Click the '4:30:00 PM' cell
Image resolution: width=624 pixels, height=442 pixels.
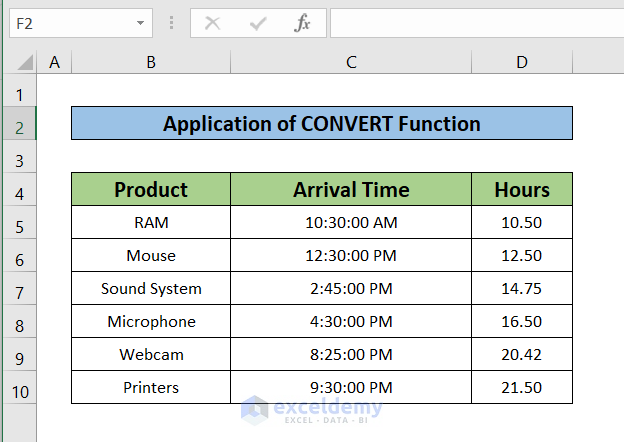pyautogui.click(x=351, y=321)
